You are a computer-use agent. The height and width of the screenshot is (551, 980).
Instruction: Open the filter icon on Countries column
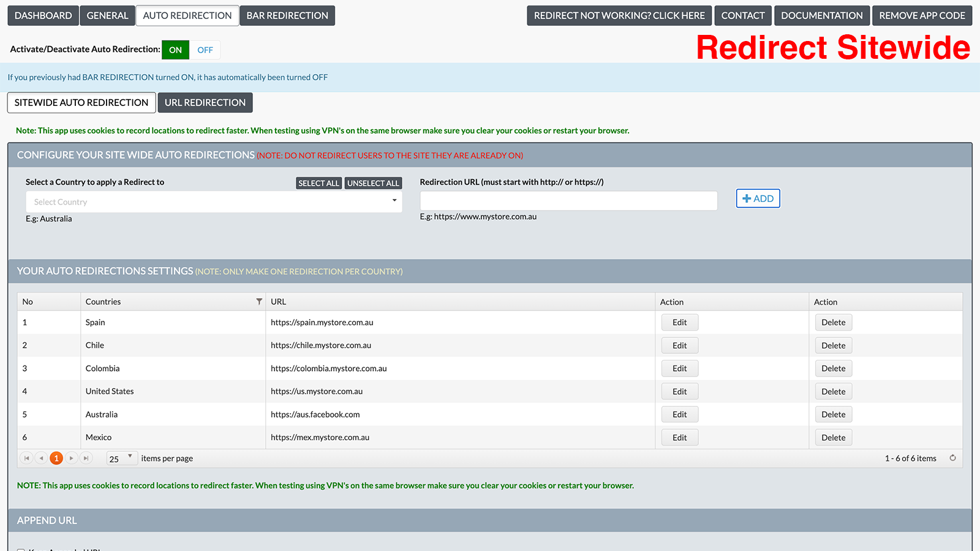tap(259, 301)
